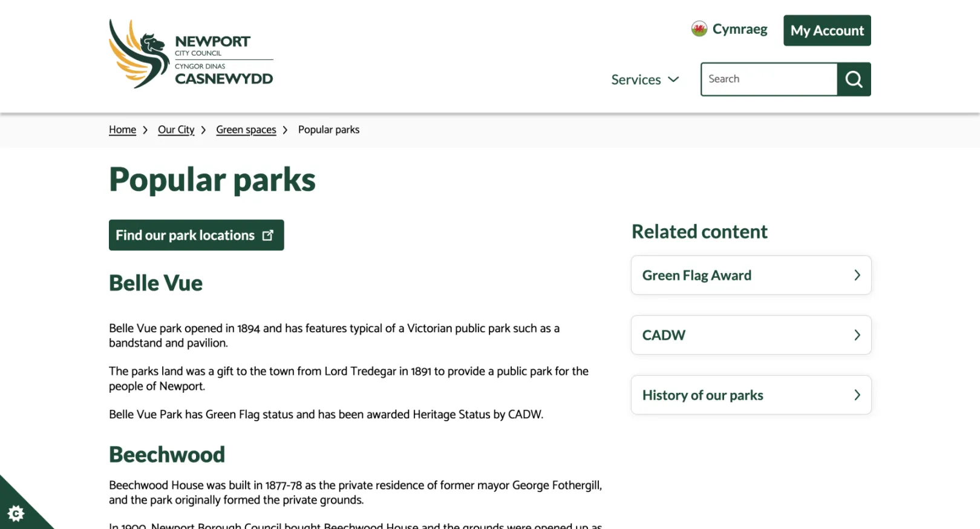Click the magnifying glass search button

point(854,79)
